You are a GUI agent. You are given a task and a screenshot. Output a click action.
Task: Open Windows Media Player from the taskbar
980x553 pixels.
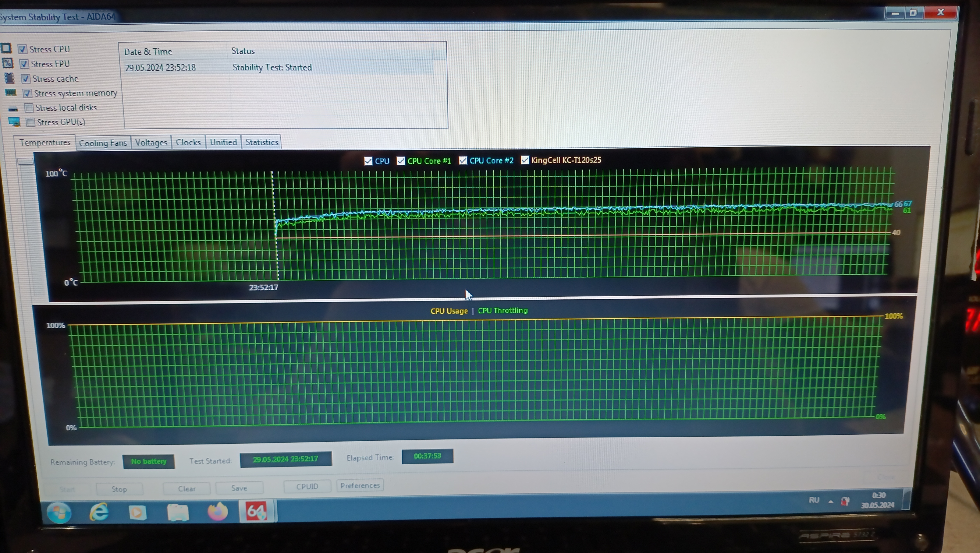138,512
